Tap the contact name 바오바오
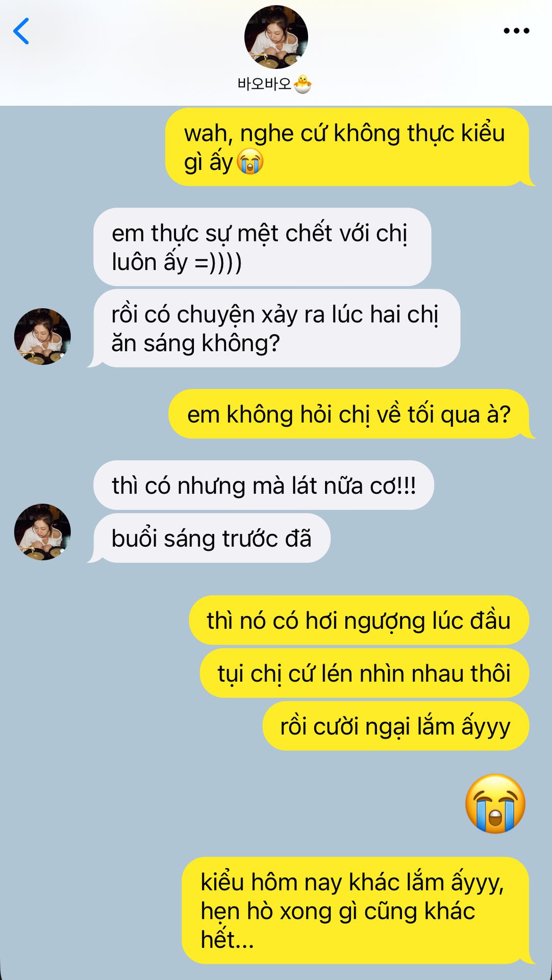 click(264, 84)
